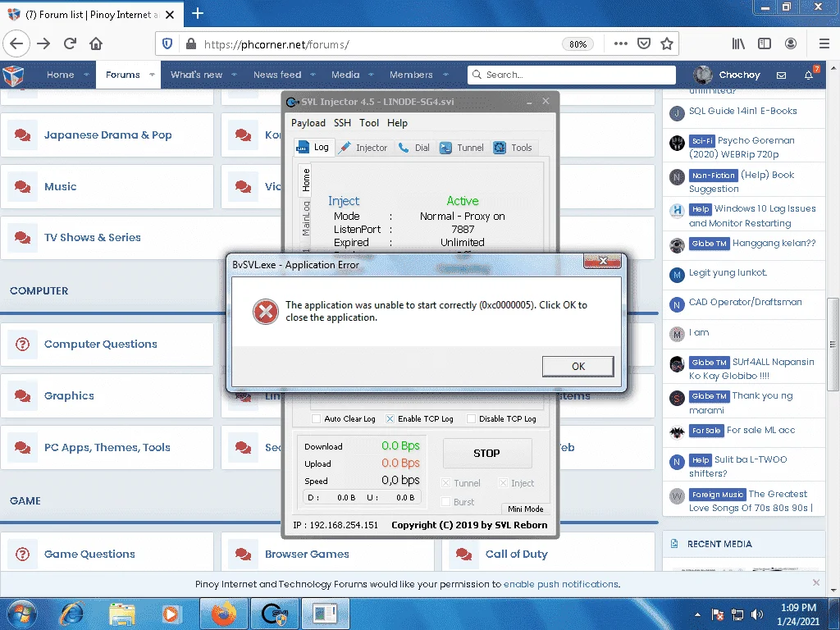Toggle Enable TCP Log checkbox
The height and width of the screenshot is (630, 840).
[x=390, y=419]
